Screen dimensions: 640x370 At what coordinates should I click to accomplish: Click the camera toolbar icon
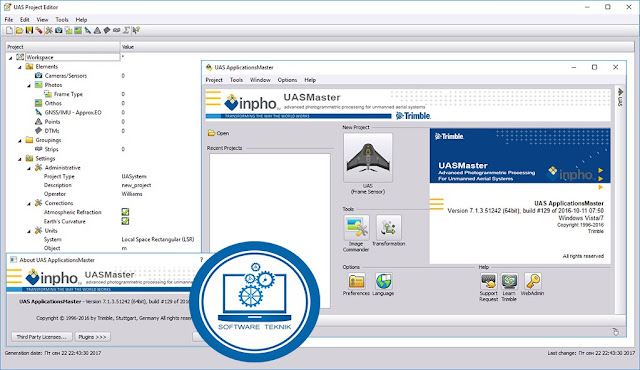click(58, 30)
